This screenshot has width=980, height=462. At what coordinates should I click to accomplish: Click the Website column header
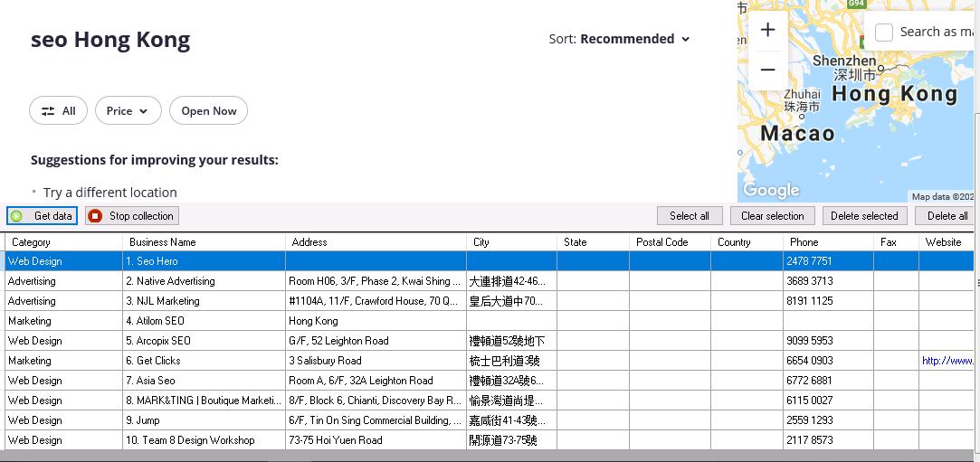947,242
